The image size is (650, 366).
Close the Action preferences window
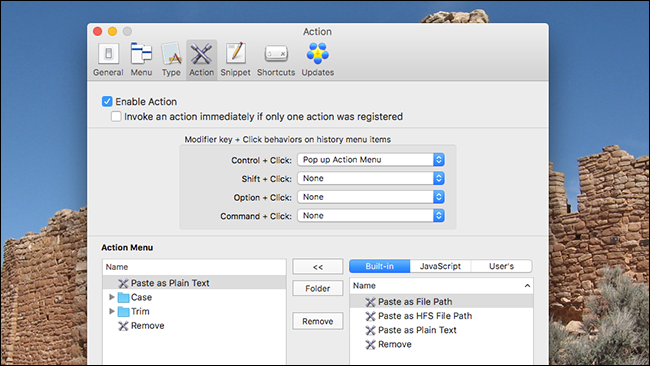[x=98, y=31]
